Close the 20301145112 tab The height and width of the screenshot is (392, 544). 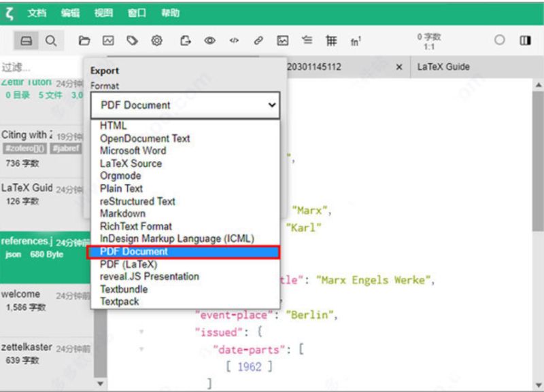tap(399, 67)
